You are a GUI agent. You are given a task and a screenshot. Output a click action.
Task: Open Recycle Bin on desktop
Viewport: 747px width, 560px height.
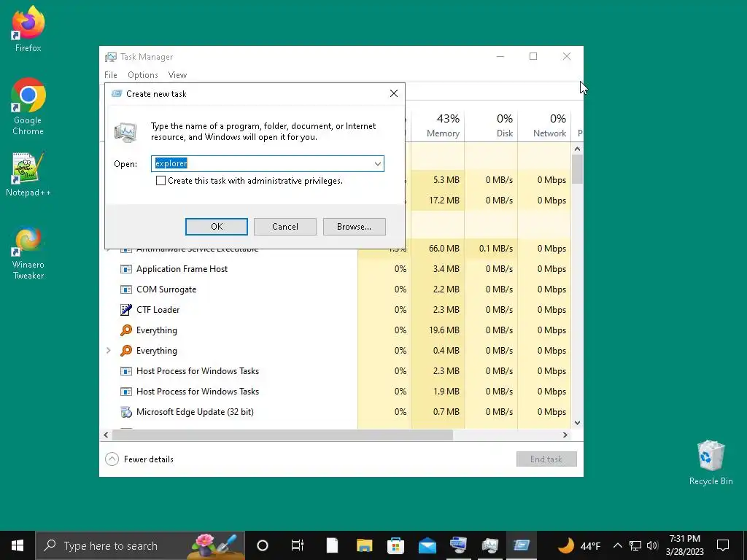[x=711, y=462]
